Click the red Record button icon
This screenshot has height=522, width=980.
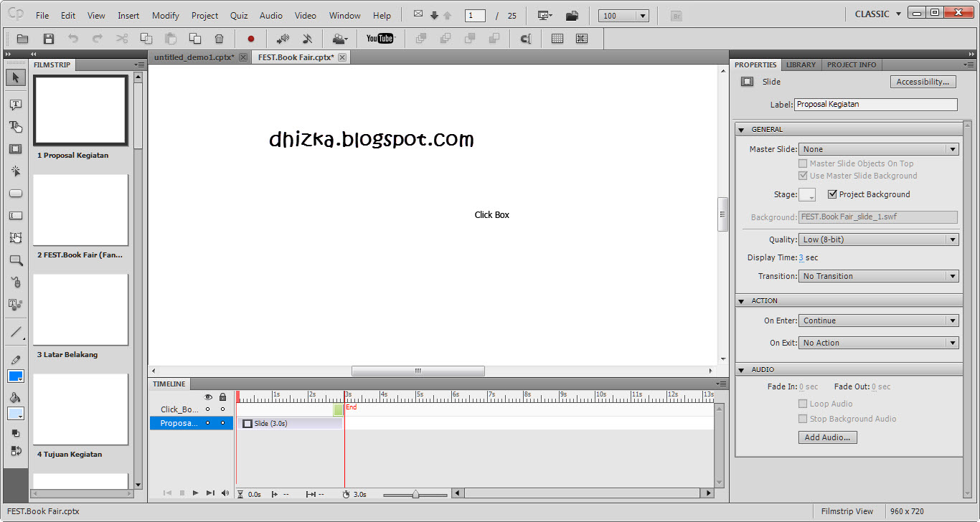point(251,39)
